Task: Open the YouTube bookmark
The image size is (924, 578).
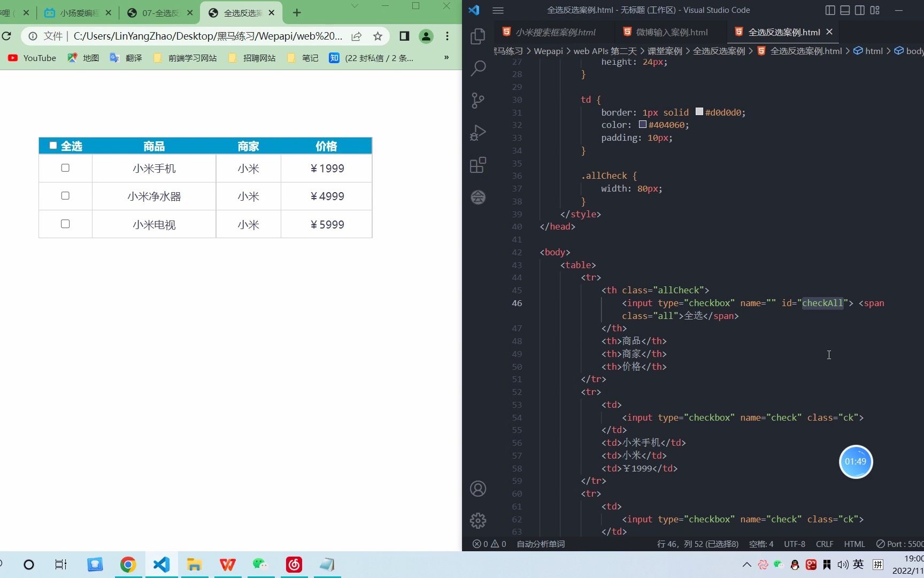Action: tap(32, 58)
